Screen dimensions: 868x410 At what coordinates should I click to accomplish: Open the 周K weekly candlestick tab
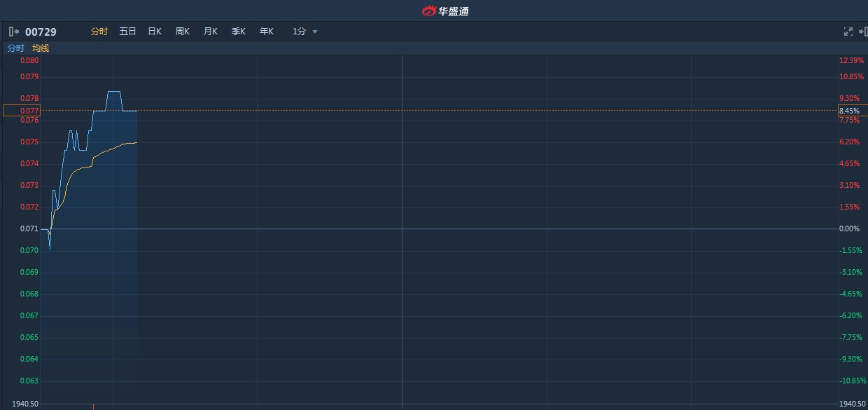pyautogui.click(x=183, y=32)
